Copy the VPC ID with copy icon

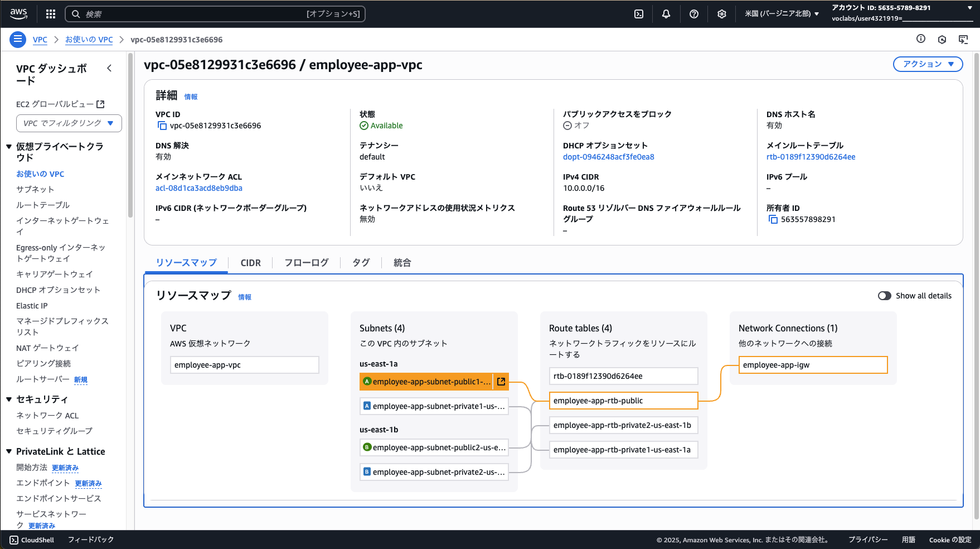click(x=162, y=126)
